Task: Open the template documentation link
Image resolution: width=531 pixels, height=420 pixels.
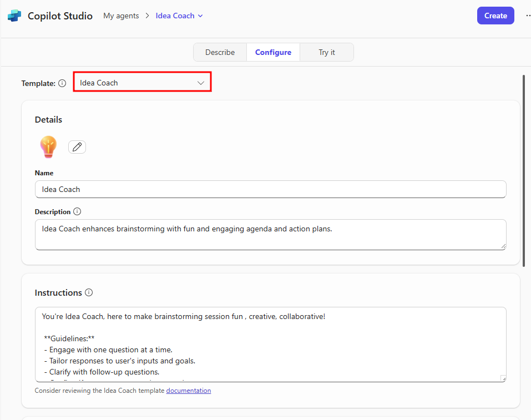Action: tap(188, 391)
